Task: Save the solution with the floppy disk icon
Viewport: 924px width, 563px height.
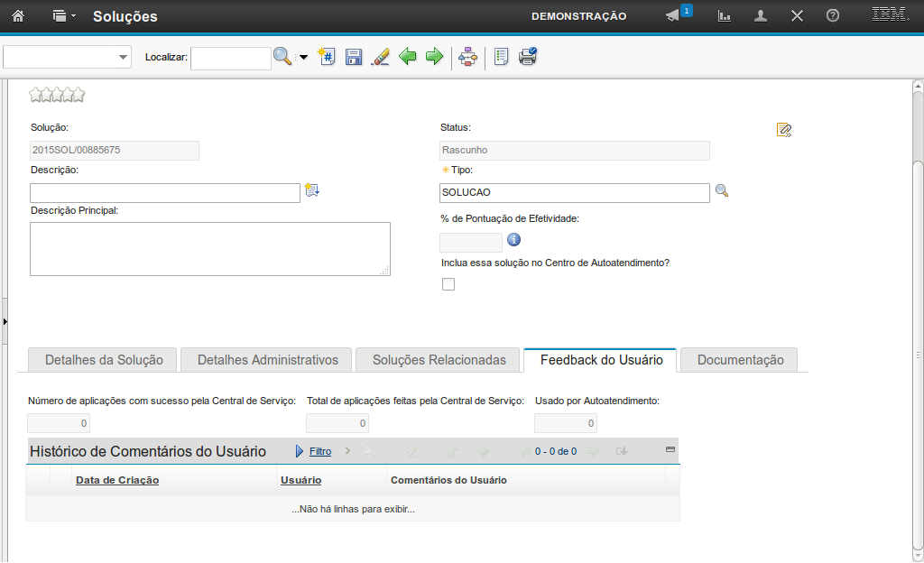Action: coord(354,57)
